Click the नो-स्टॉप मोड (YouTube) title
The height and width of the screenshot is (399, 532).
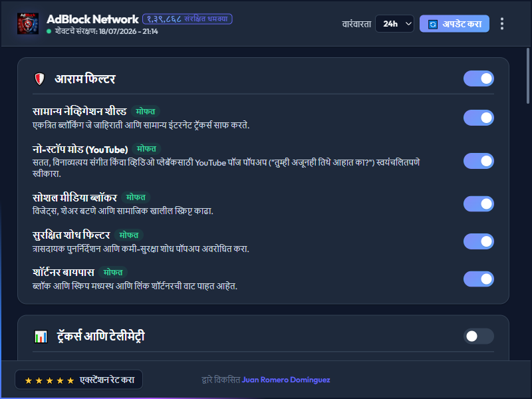point(80,149)
